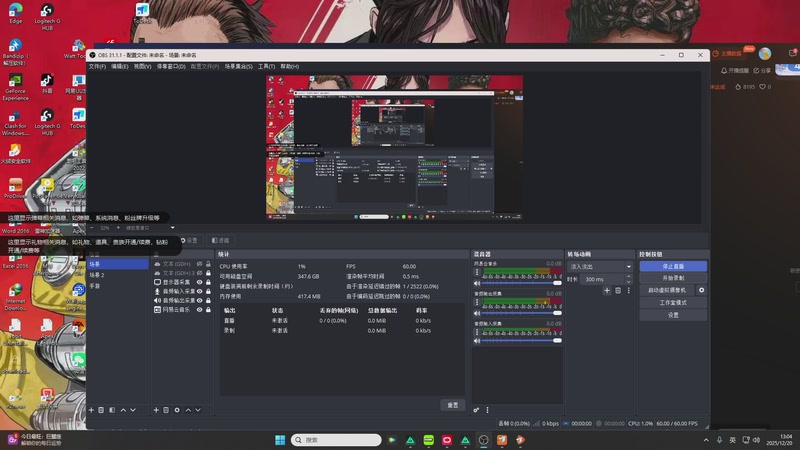The image size is (800, 450).
Task: Mute speaker icon for 音频输入采集 mixer channel
Action: (477, 341)
